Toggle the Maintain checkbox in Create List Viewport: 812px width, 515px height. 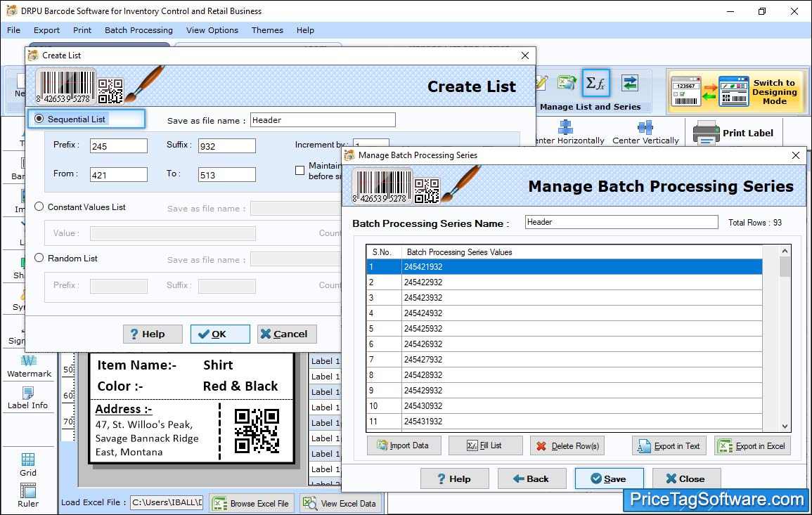[x=299, y=170]
